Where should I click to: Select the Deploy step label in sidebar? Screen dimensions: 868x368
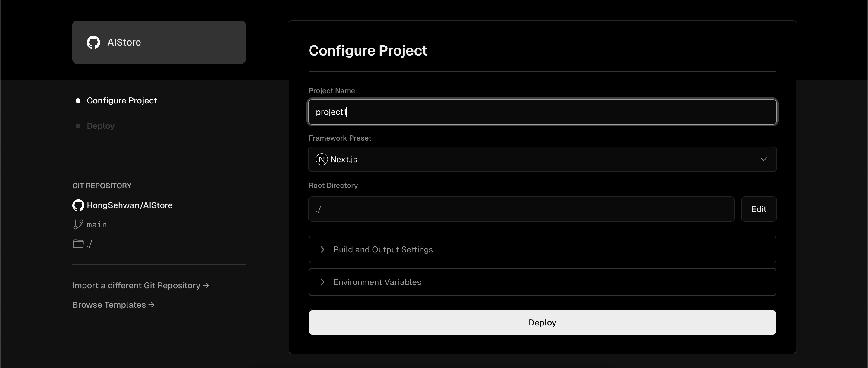click(x=100, y=126)
